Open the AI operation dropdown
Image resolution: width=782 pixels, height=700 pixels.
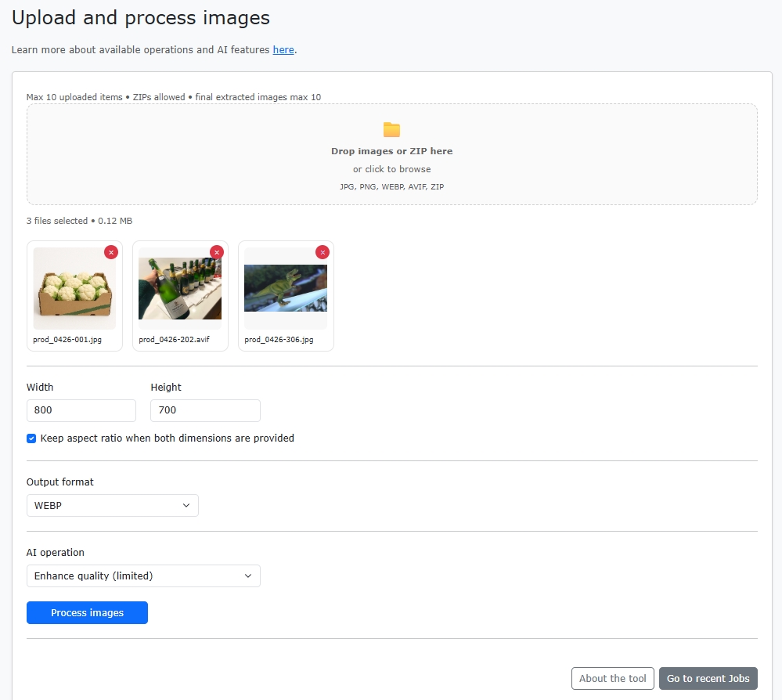coord(143,576)
